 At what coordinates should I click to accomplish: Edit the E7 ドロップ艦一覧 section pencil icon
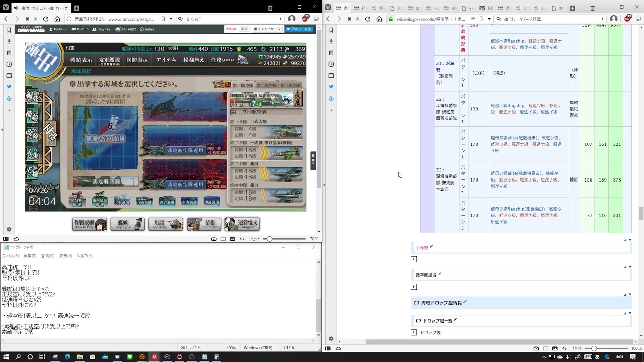[x=455, y=320]
